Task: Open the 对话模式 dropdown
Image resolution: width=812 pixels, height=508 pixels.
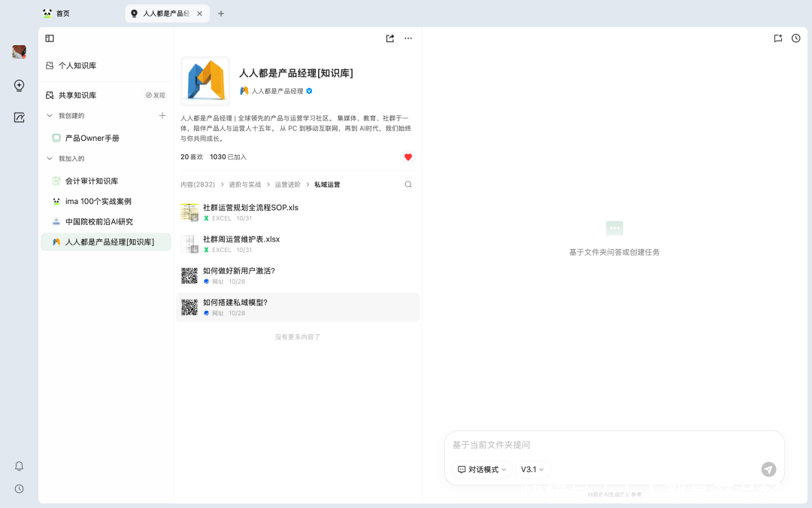Action: (482, 470)
